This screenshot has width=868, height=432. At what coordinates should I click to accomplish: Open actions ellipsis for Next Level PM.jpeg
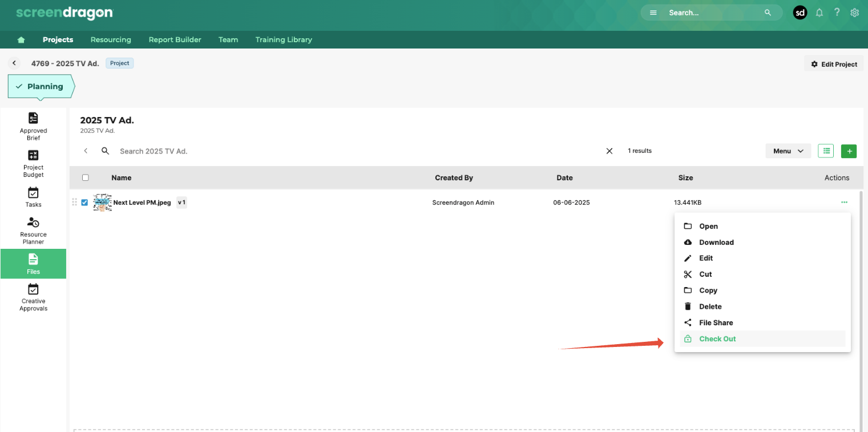click(844, 202)
